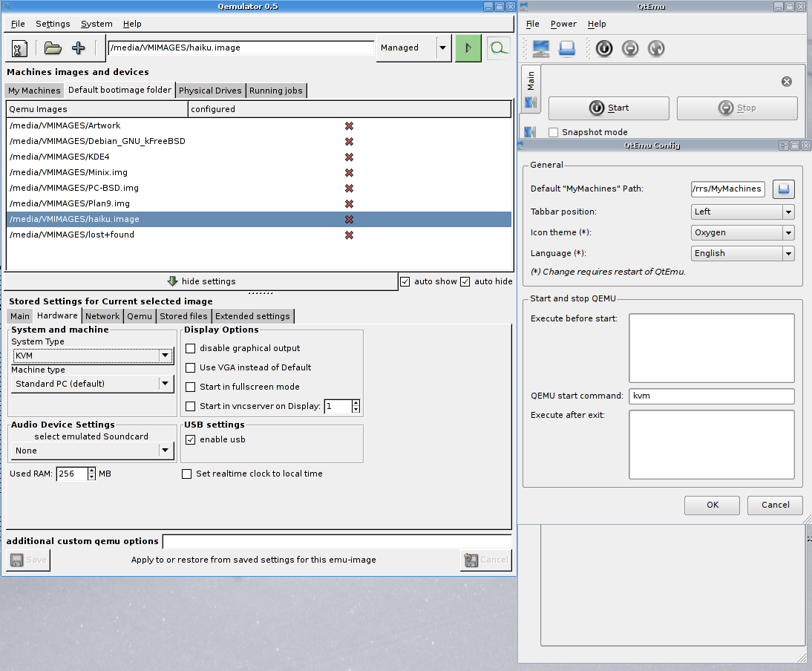Image resolution: width=812 pixels, height=671 pixels.
Task: Enable disable graphical output option
Action: pos(191,348)
